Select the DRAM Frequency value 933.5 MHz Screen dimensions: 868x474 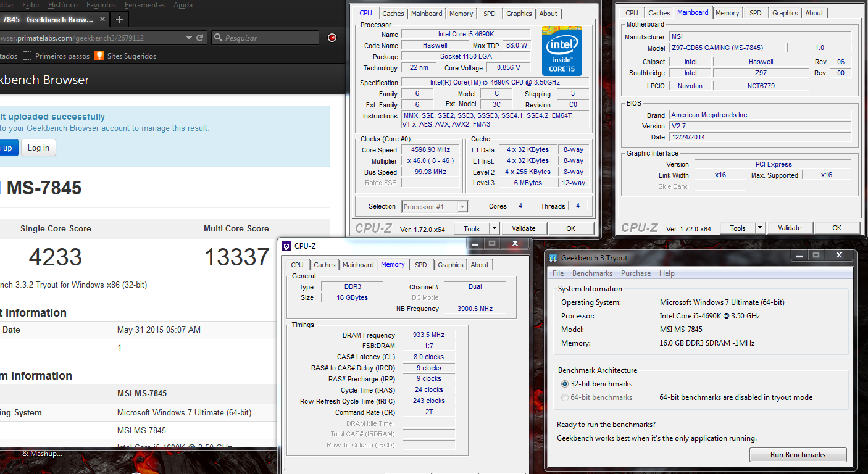(429, 335)
